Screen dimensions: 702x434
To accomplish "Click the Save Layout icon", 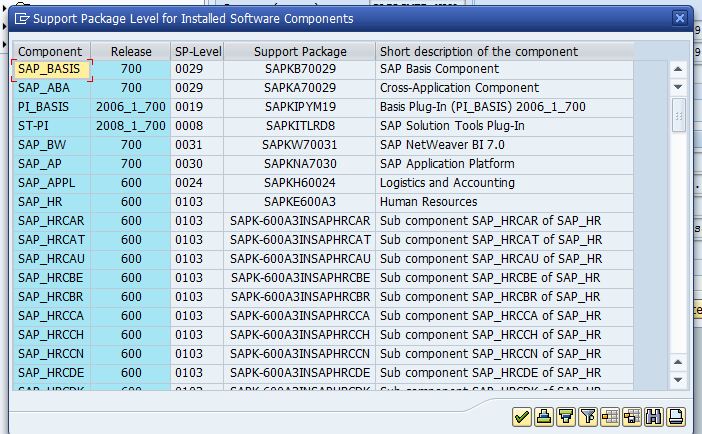I will tap(631, 417).
